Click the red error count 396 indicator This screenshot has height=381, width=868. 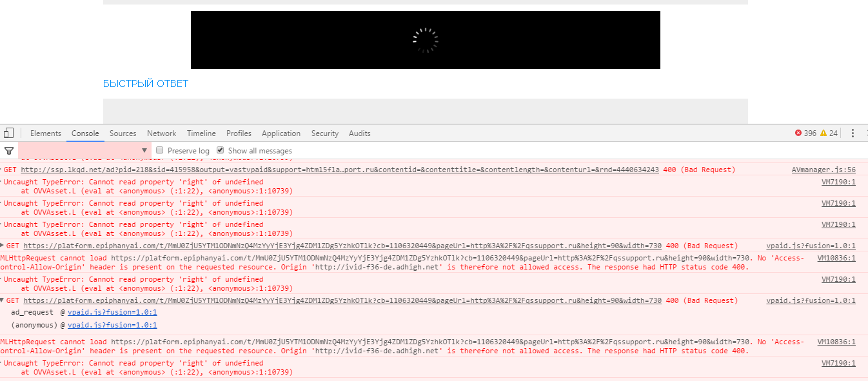[x=805, y=133]
